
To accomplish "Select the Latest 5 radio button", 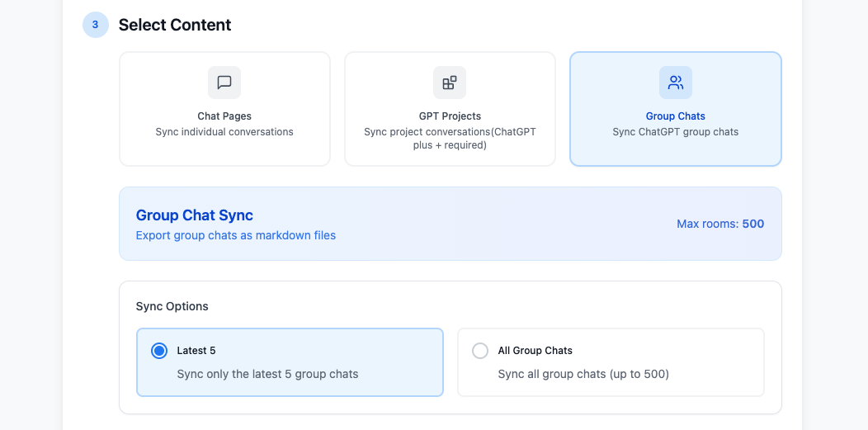I will click(x=159, y=350).
